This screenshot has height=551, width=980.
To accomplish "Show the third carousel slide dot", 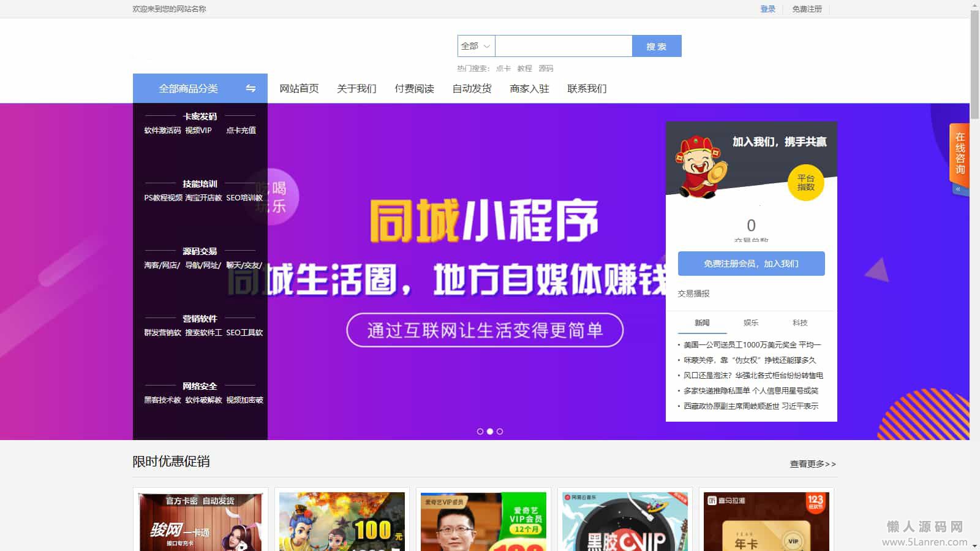I will pyautogui.click(x=500, y=431).
